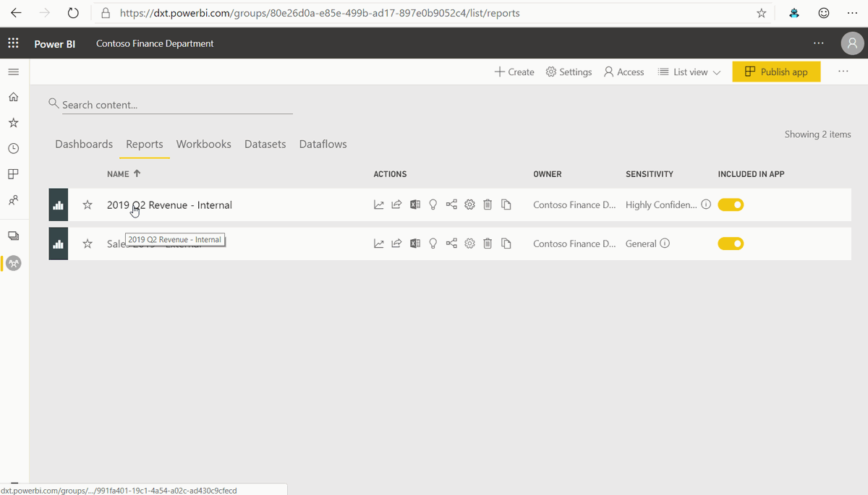Turn off Included in App for the Sales report
Image resolution: width=868 pixels, height=495 pixels.
(731, 244)
